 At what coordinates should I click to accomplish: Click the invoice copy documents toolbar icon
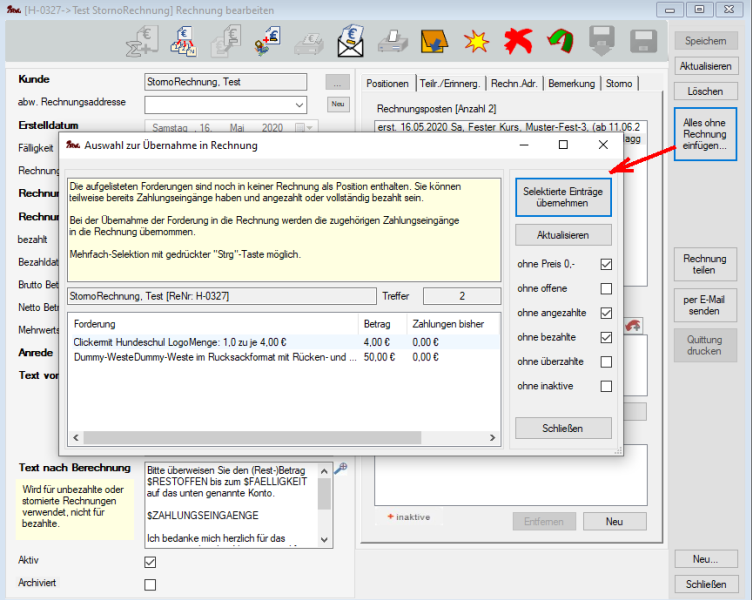(x=184, y=43)
